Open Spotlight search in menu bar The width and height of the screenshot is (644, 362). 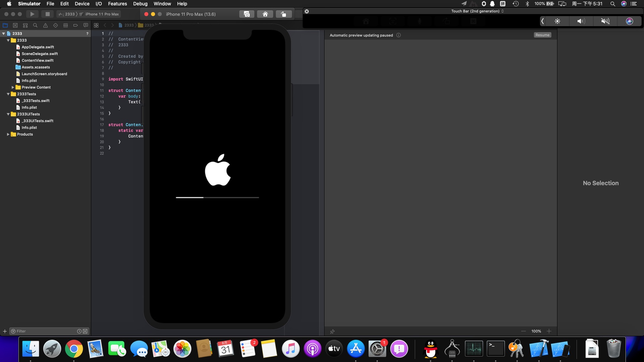pyautogui.click(x=612, y=4)
